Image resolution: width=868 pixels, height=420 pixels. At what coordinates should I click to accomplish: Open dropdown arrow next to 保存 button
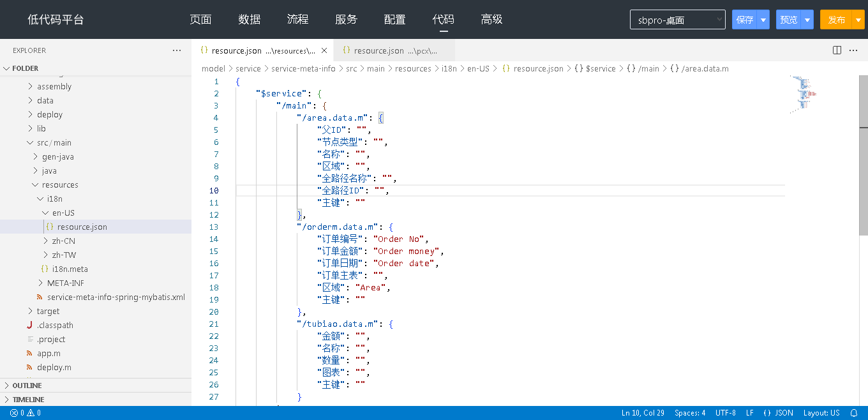(763, 20)
